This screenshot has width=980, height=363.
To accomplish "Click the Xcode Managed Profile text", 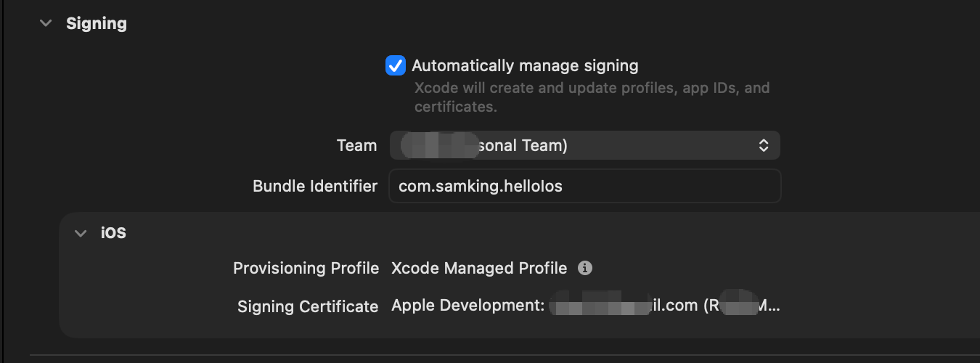I will (479, 268).
